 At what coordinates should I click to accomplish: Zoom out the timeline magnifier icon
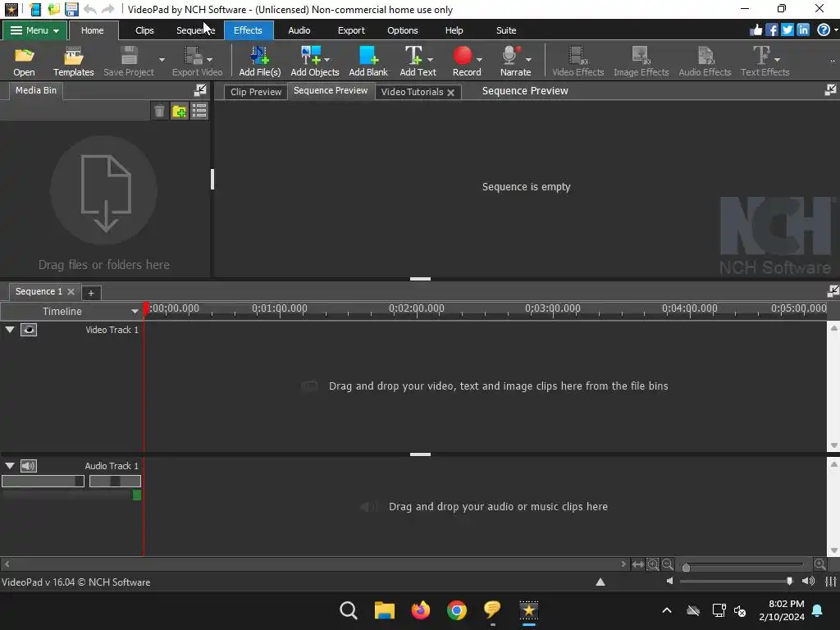[x=667, y=564]
